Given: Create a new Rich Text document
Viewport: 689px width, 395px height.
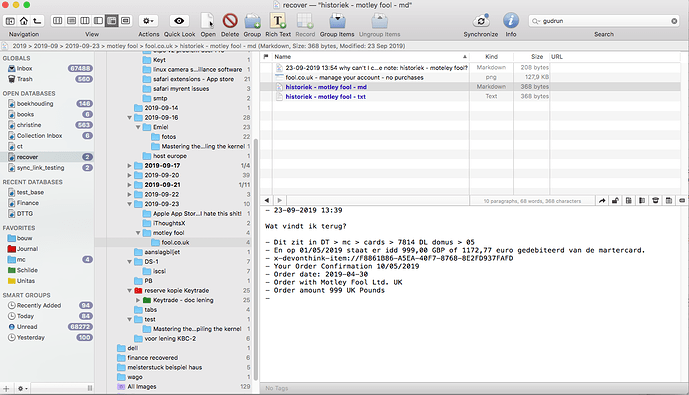Looking at the screenshot, I should click(278, 21).
